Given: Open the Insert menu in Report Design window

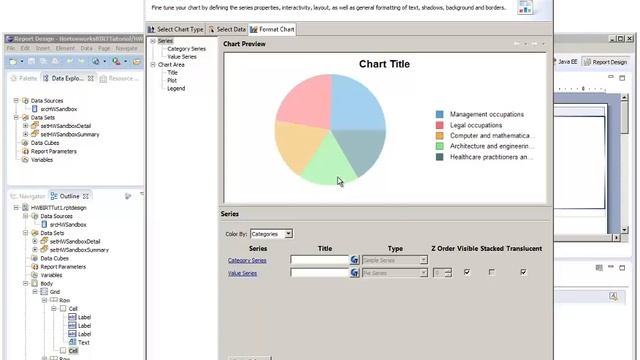Looking at the screenshot, I should (42, 48).
